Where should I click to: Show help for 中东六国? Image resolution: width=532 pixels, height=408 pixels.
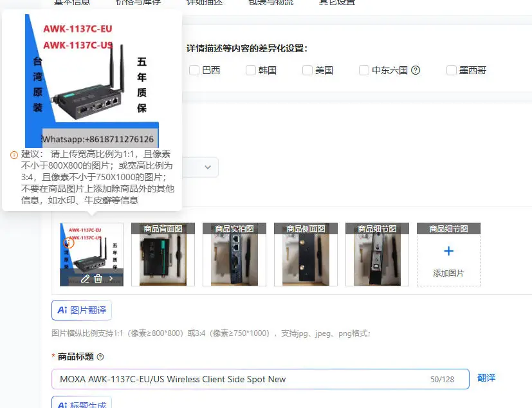click(x=416, y=70)
